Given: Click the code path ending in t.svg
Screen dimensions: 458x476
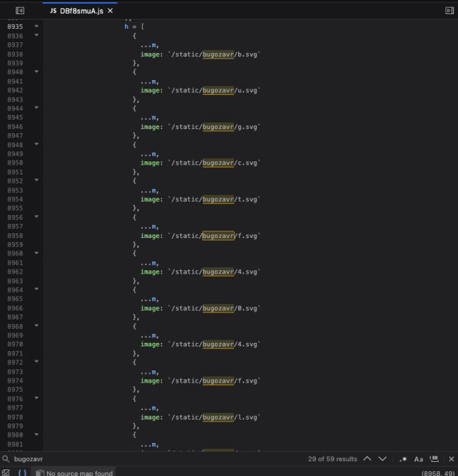Looking at the screenshot, I should tap(214, 200).
